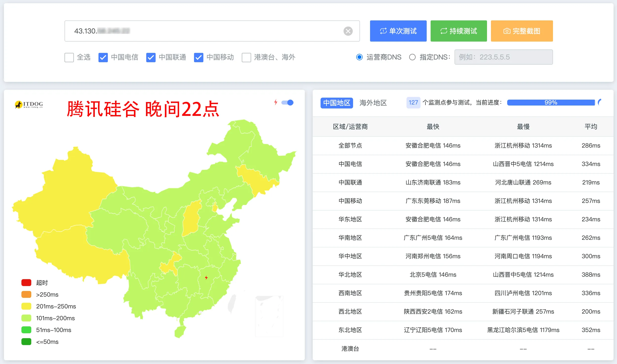The height and width of the screenshot is (364, 617).
Task: Click the red lightning icon beside map toggle
Action: 276,102
